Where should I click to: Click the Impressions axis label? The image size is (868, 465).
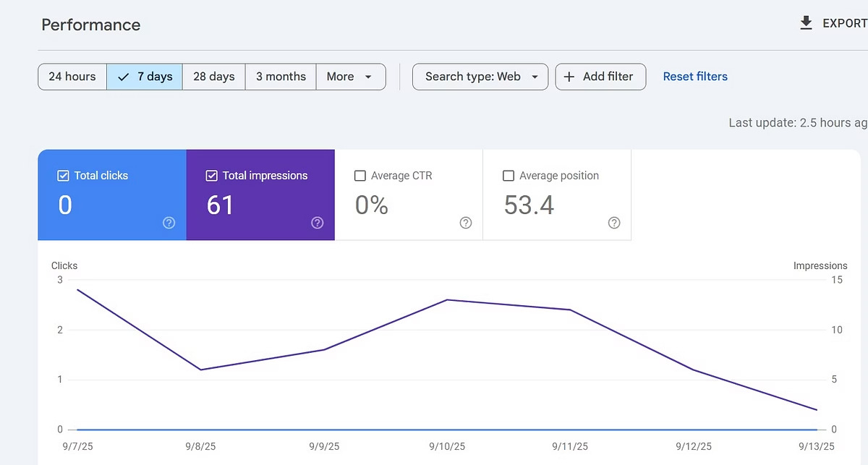(x=820, y=265)
